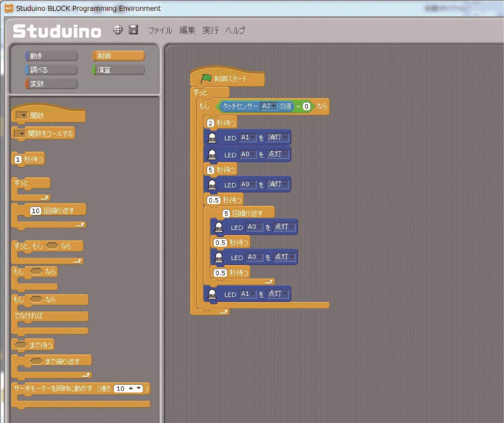Image resolution: width=504 pixels, height=423 pixels.
Task: Click the = operator in green comparison block
Action: pyautogui.click(x=298, y=107)
